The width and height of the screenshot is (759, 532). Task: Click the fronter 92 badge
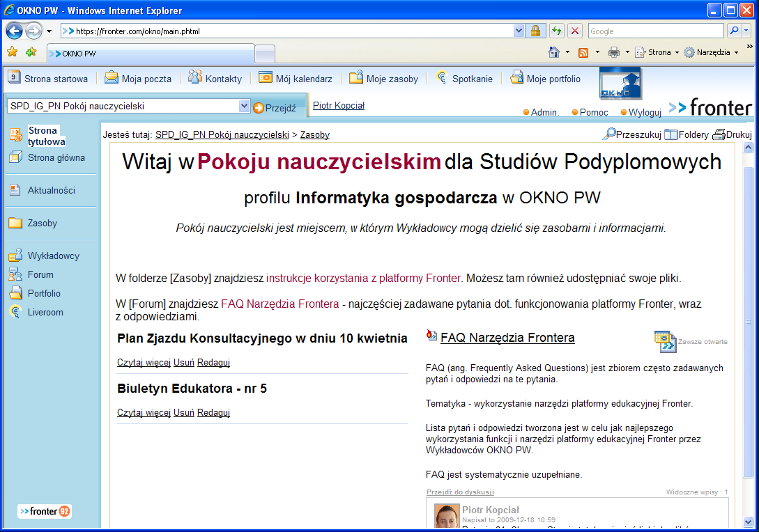45,511
